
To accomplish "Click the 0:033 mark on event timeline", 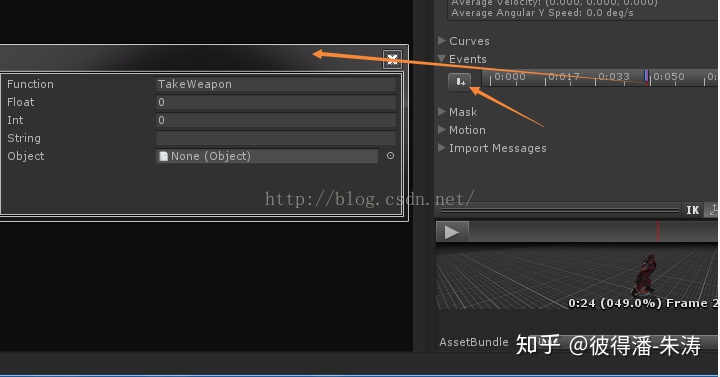I will coord(614,76).
